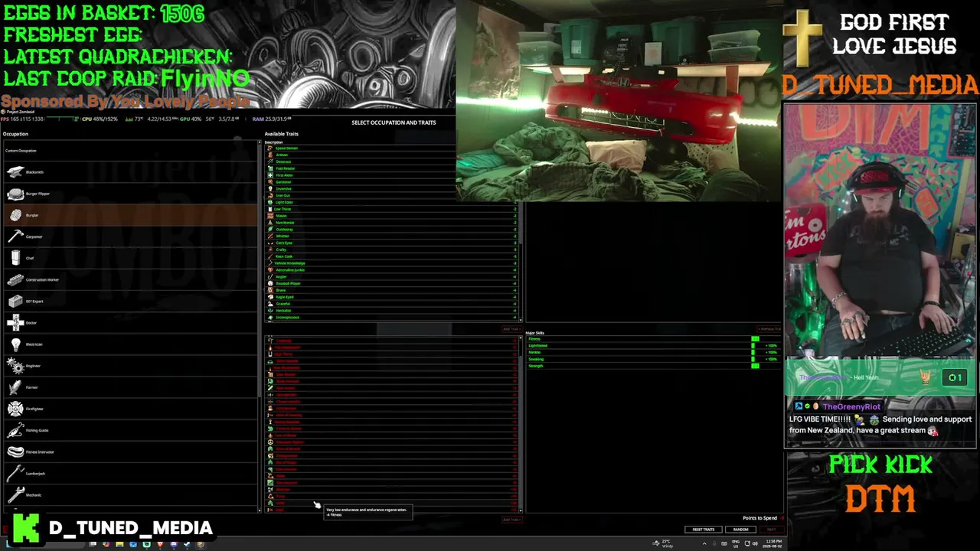Screen dimensions: 980x551
Task: Select the Engineer gears icon
Action: click(15, 366)
